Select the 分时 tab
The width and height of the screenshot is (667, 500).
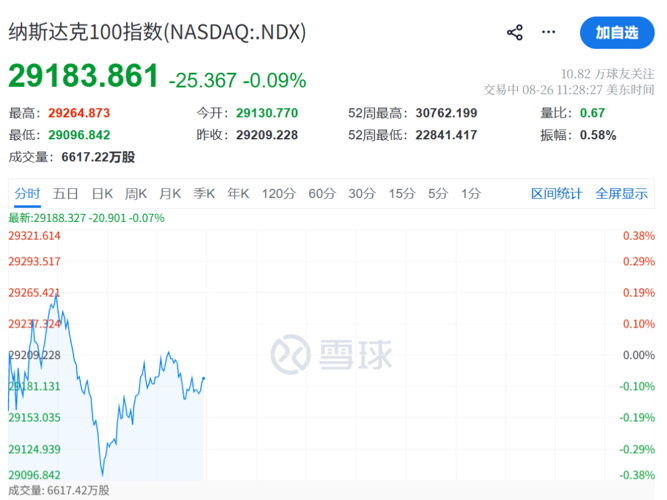click(x=27, y=194)
